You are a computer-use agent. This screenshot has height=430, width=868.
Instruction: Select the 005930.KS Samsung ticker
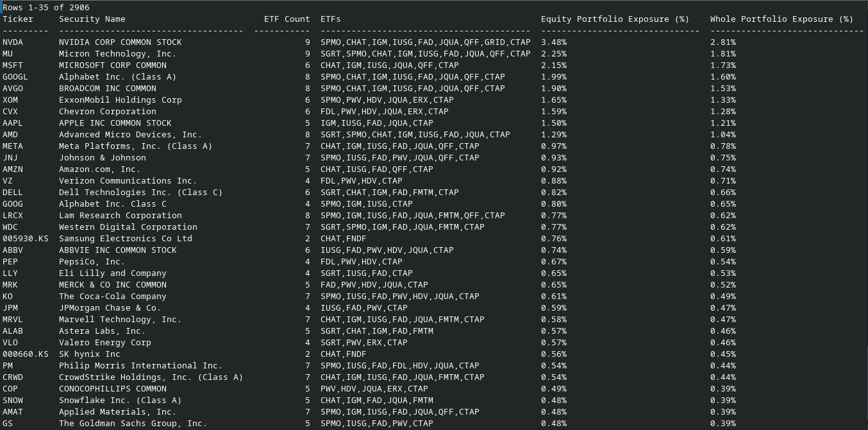pos(26,239)
